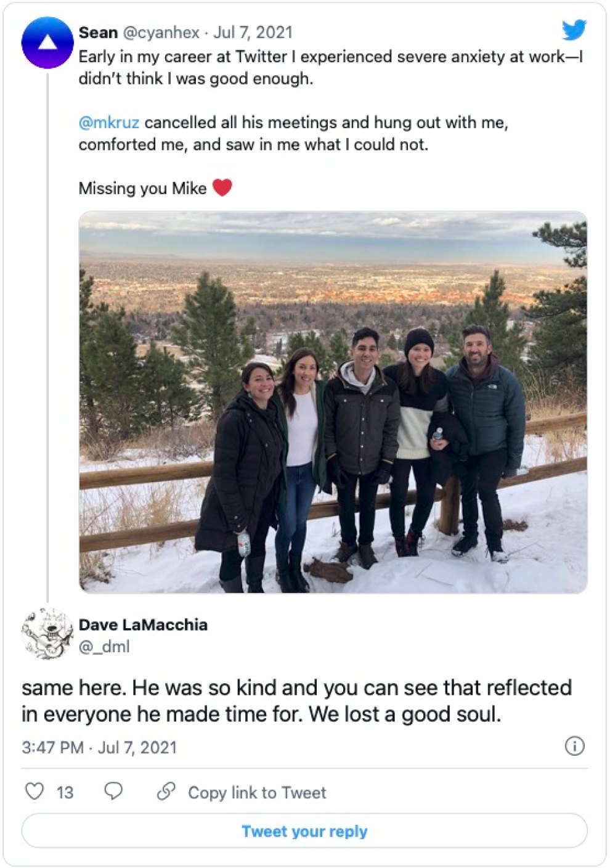Click Dave's reply text starting "same here"
Screen dimensions: 610x868
[296, 701]
